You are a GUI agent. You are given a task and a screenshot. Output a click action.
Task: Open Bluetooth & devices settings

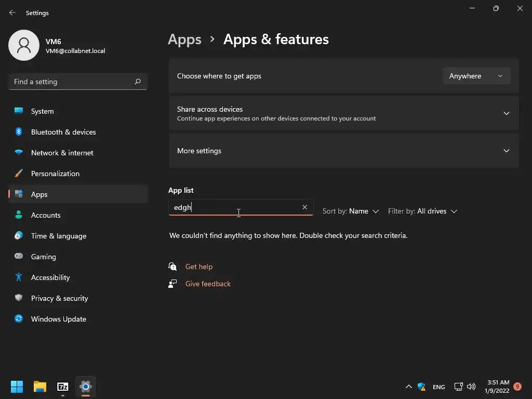tap(63, 132)
